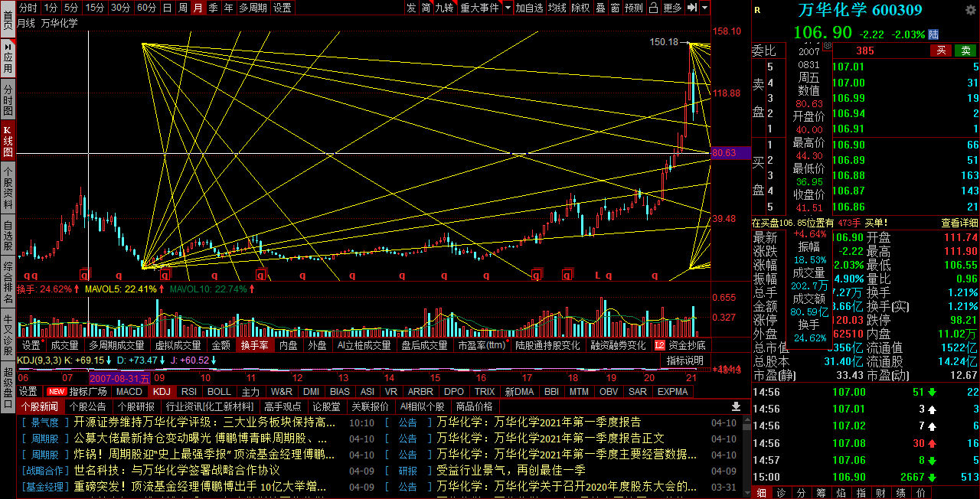Click 查看详细 to view order detail
The image size is (980, 499).
point(959,223)
